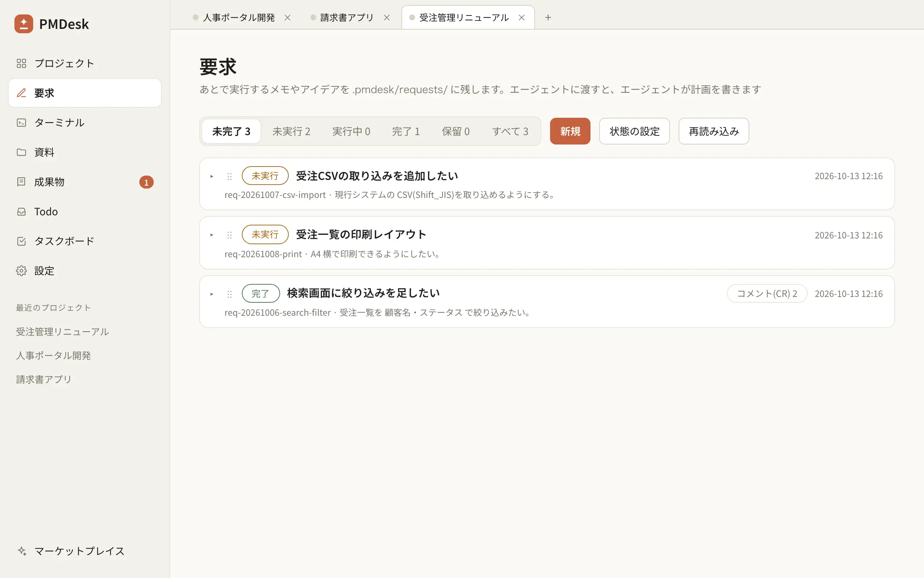Click the PMDesk logo icon
The width and height of the screenshot is (924, 578).
24,24
